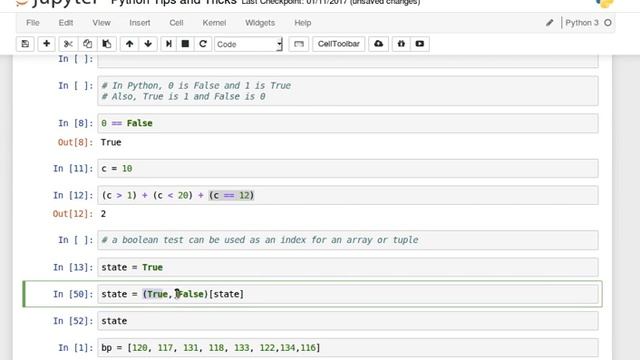The image size is (640, 360).
Task: Cut selected cells with the scissors icon
Action: 68,44
